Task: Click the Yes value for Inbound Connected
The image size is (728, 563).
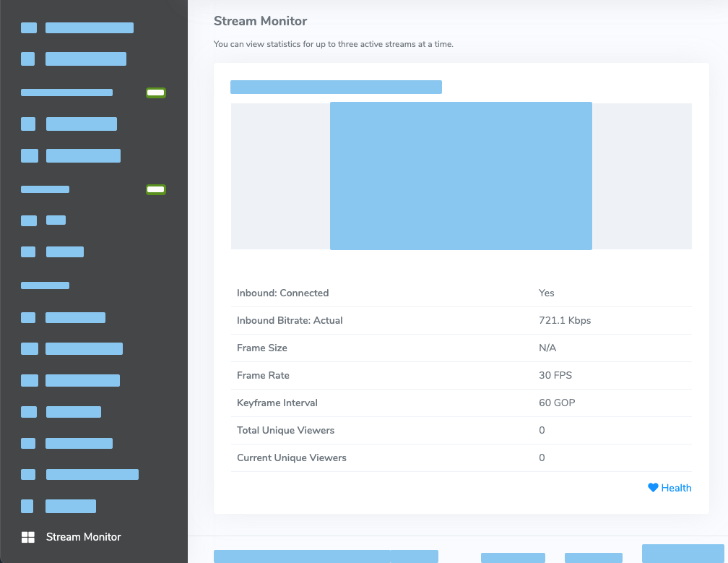Action: (x=547, y=293)
